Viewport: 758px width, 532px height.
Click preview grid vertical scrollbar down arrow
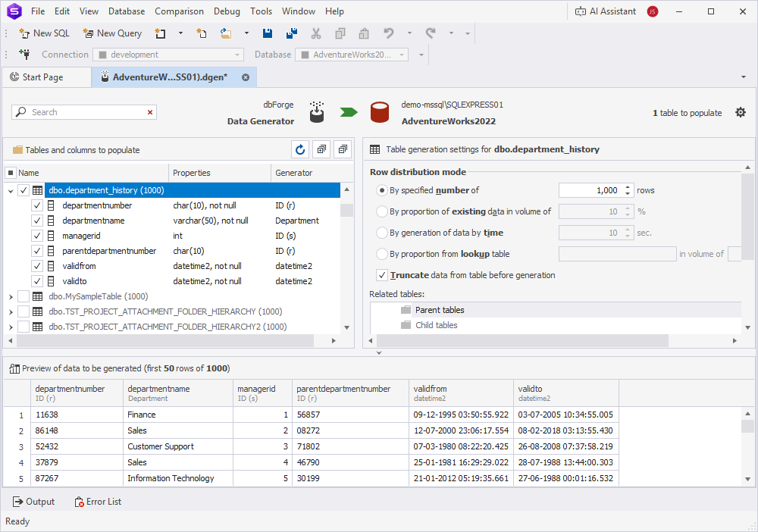pos(748,480)
